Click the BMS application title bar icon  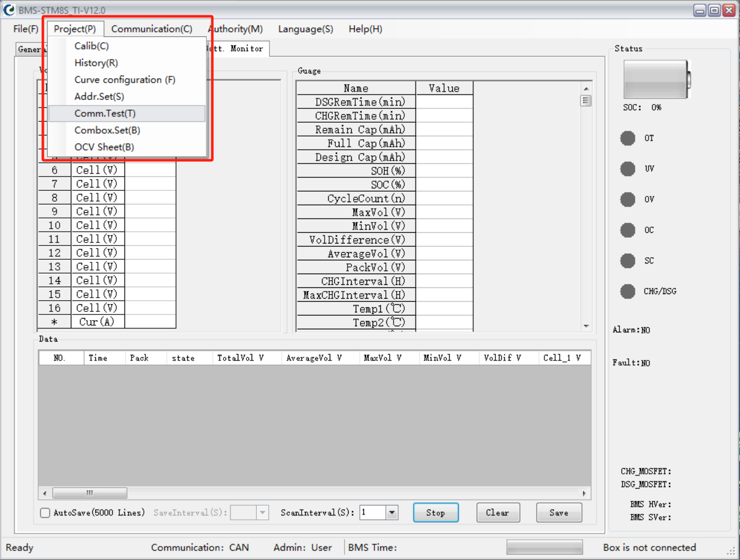(x=9, y=10)
